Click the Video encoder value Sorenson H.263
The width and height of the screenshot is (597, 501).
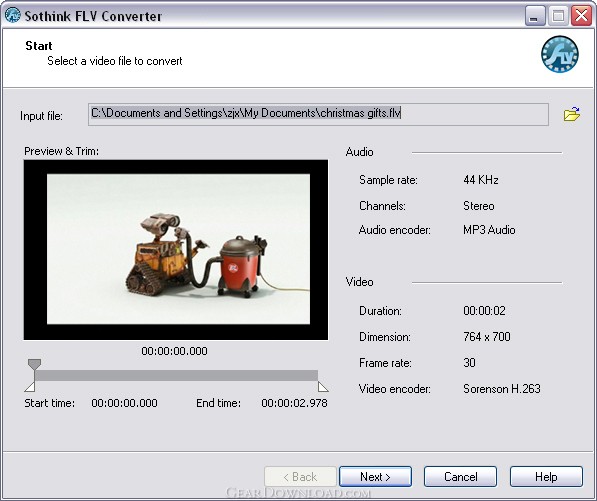(x=502, y=389)
